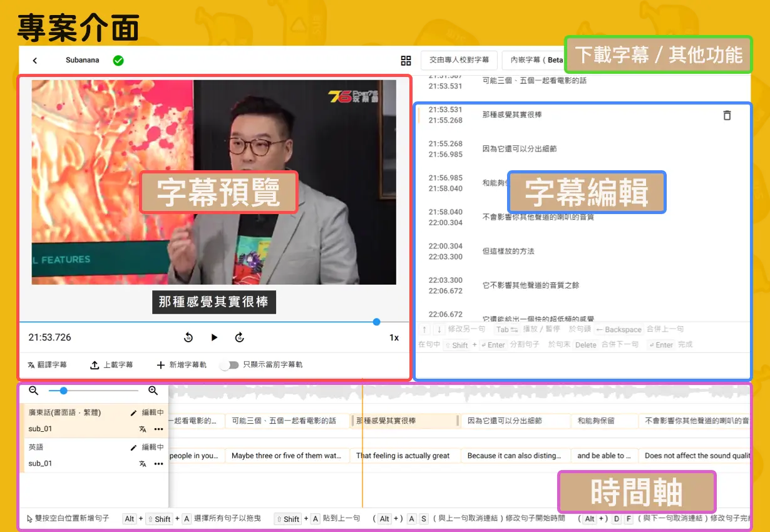Rewind the video 10 seconds
This screenshot has width=770, height=532.
pyautogui.click(x=188, y=337)
